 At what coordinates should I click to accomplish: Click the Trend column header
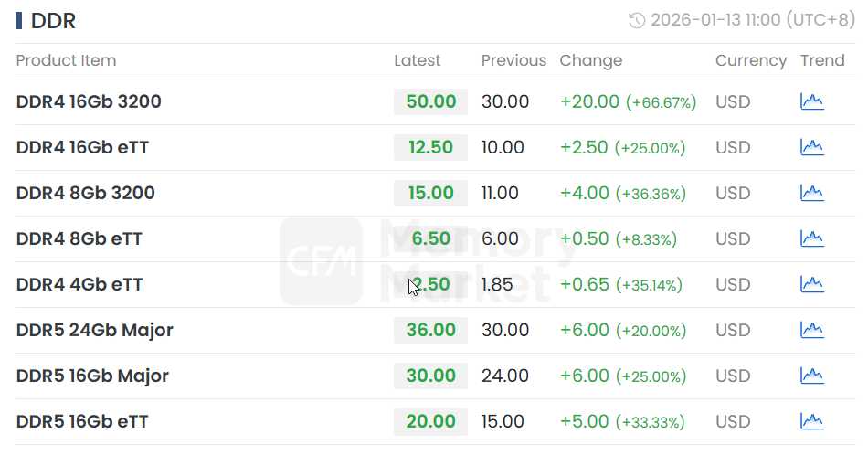(x=822, y=60)
